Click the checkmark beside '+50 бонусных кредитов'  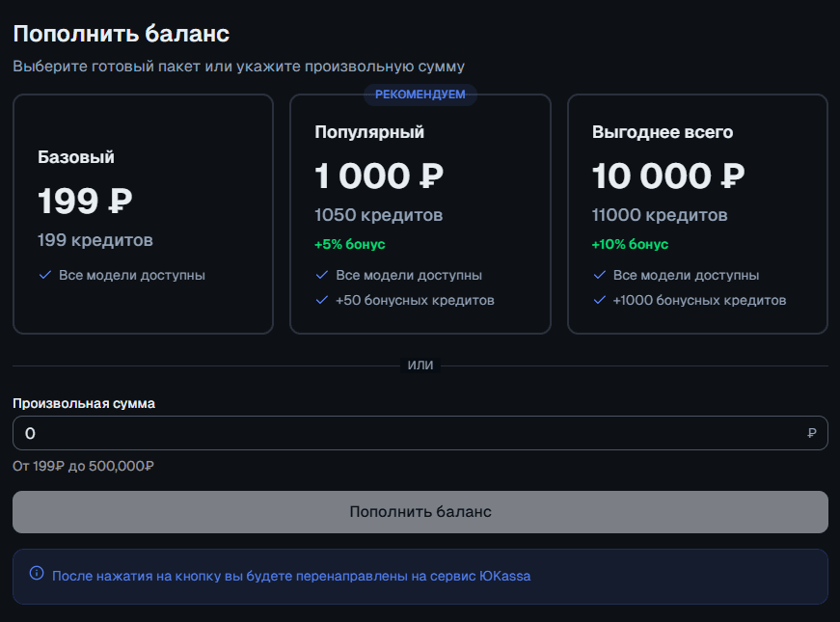(x=321, y=301)
